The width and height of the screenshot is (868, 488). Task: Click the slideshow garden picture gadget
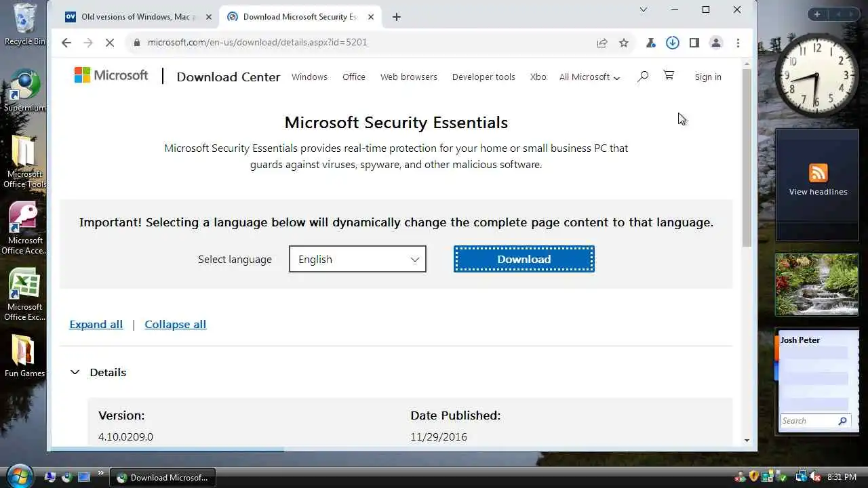coord(817,284)
